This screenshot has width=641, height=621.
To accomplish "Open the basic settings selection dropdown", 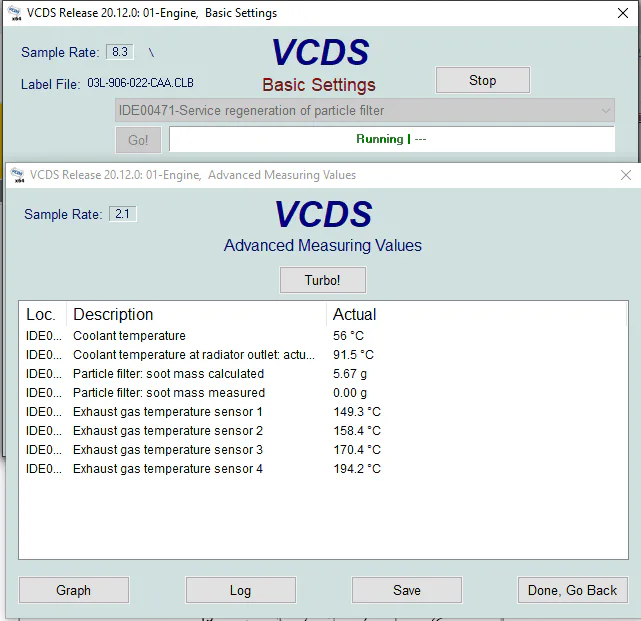I will point(365,110).
